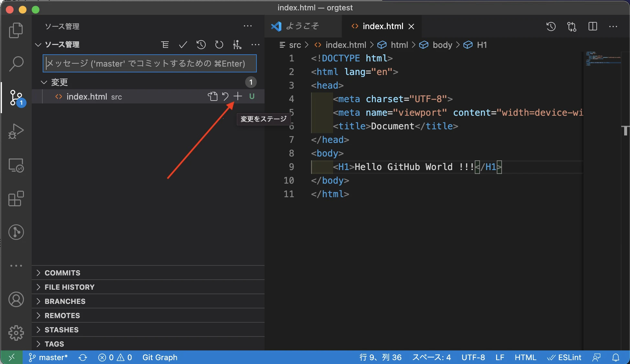
Task: Open timeline history icon in editor toolbar
Action: pos(551,27)
